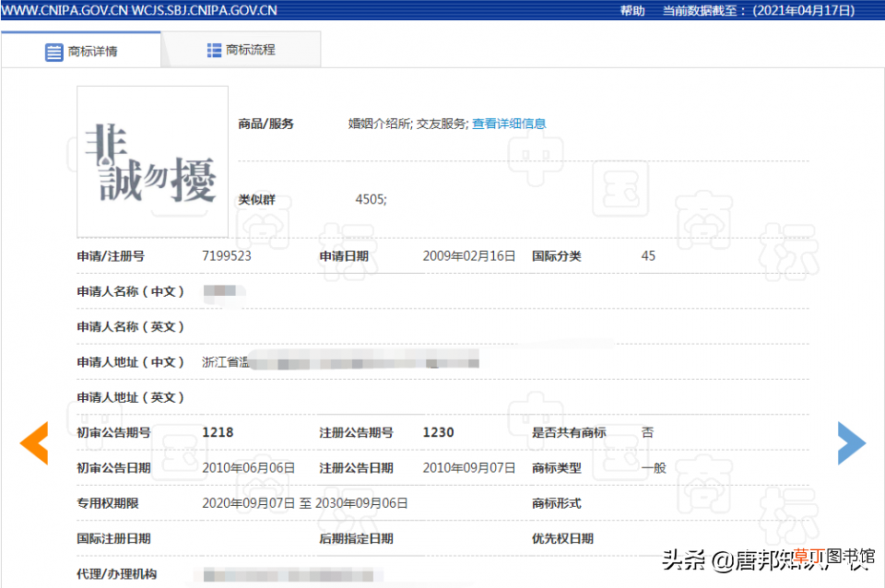Select application date 2009年02月16日
Viewport: 885px width, 588px height.
tap(469, 255)
